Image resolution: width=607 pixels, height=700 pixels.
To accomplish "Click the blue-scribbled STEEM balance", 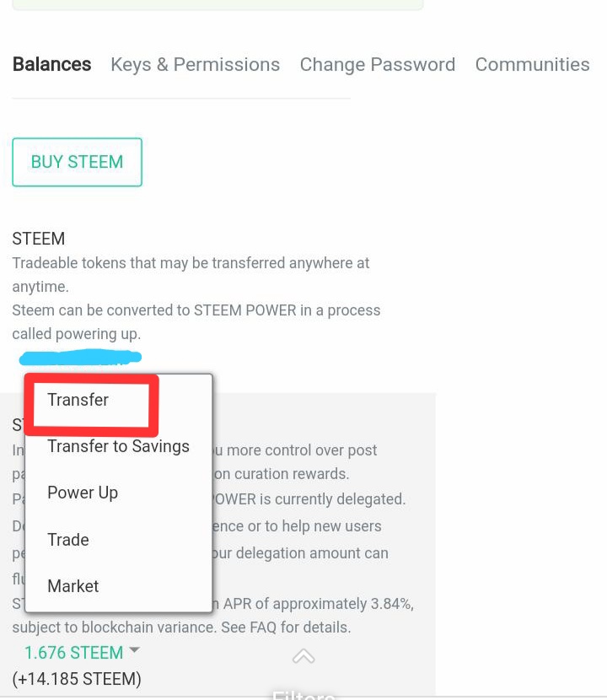I will 80,358.
